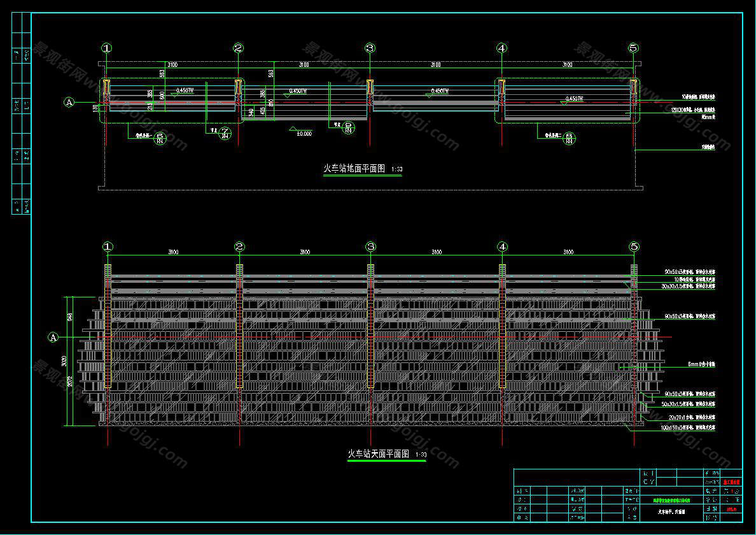Click the 3000 vertical dimension on roof plan
This screenshot has height=535, width=756.
coord(64,361)
